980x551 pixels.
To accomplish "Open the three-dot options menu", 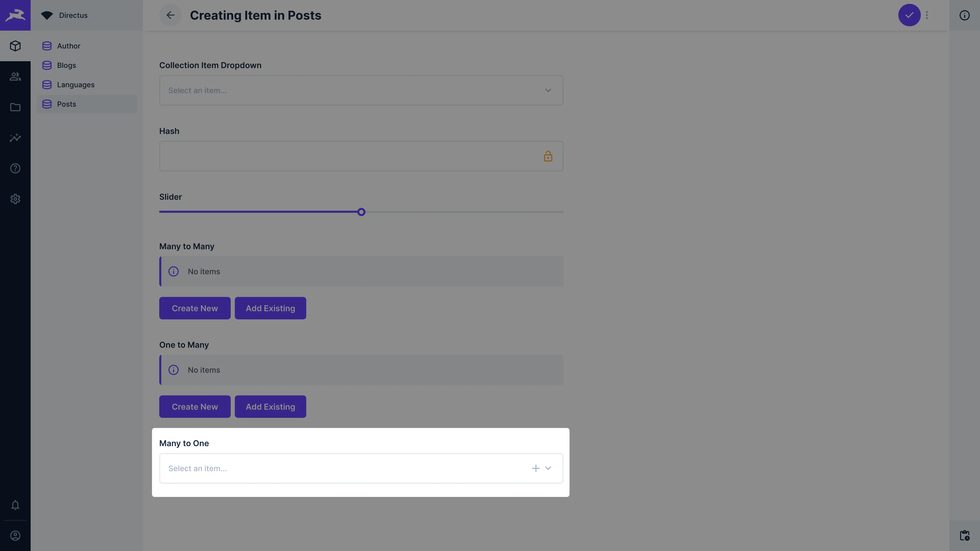I will [927, 15].
